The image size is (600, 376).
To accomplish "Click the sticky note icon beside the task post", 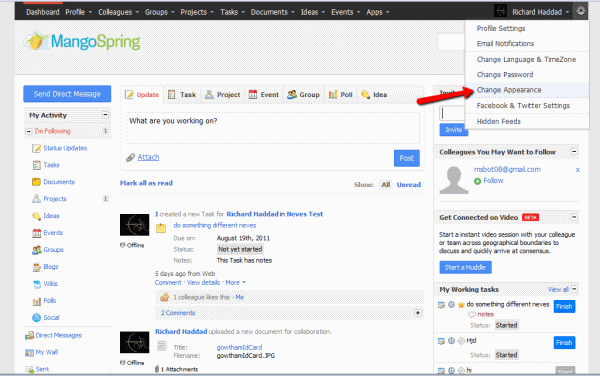I will (x=161, y=228).
